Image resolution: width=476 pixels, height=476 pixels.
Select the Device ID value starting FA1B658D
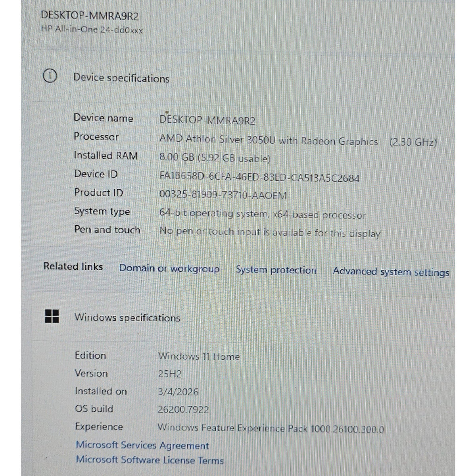tap(259, 177)
